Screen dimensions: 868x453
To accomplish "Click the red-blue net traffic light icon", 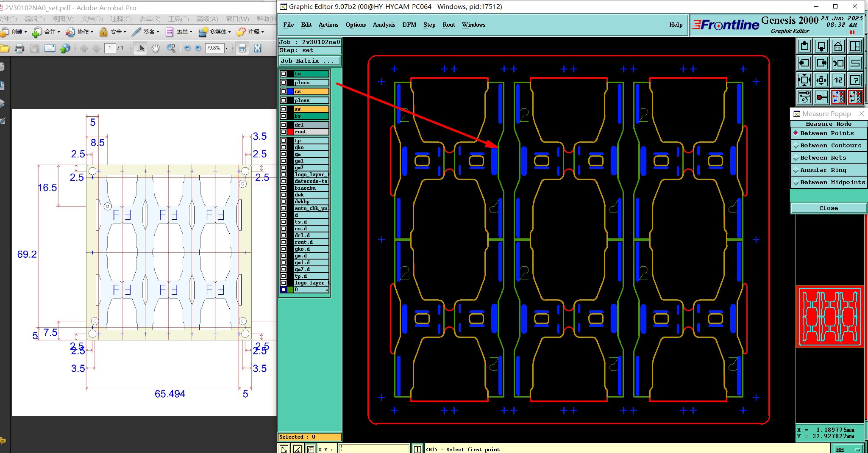I will 838,97.
